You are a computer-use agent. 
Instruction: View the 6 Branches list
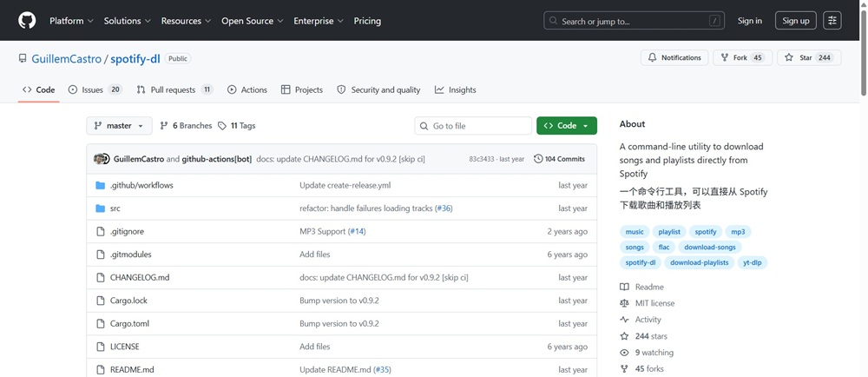(x=186, y=126)
